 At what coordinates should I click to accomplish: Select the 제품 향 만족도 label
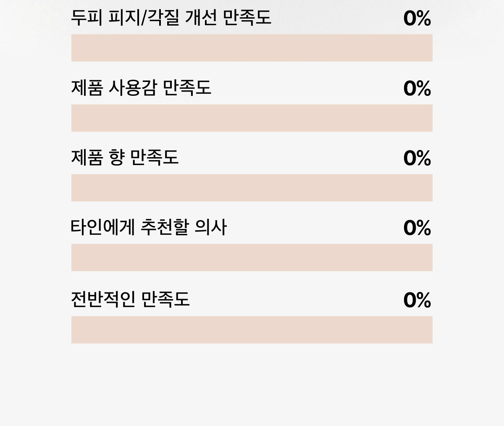point(125,158)
